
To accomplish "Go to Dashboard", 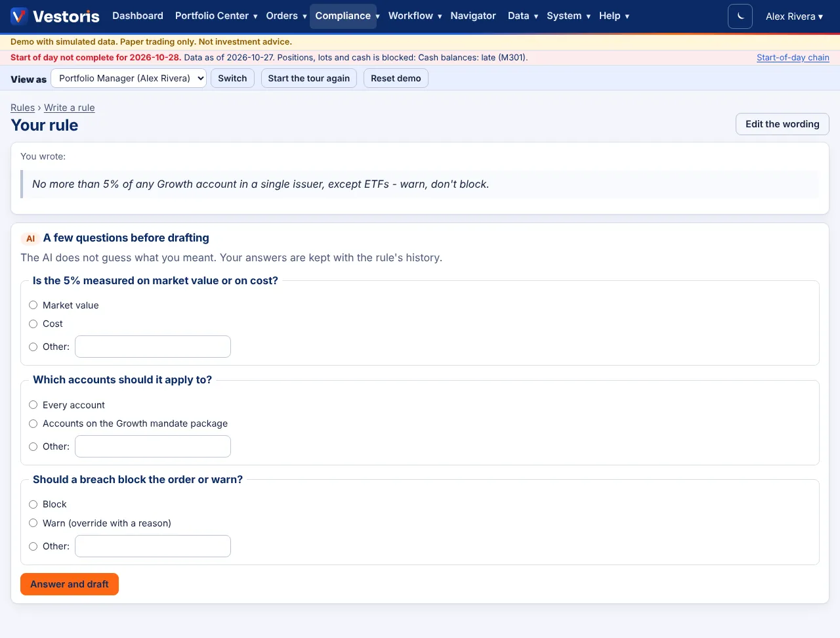I will click(138, 16).
